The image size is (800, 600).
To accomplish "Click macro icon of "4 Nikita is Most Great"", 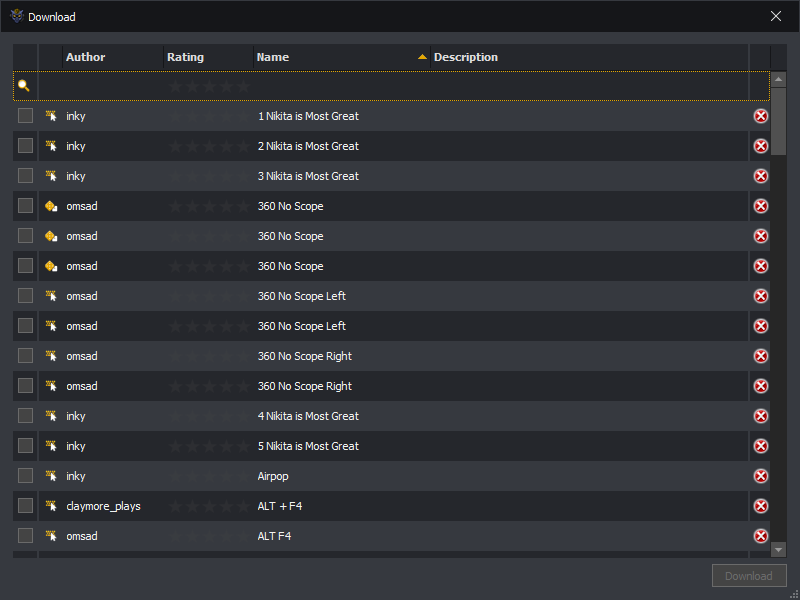I will (51, 416).
